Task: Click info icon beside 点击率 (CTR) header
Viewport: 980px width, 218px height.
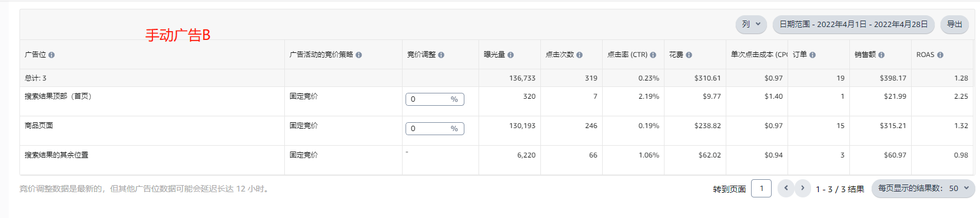Action: coord(653,55)
